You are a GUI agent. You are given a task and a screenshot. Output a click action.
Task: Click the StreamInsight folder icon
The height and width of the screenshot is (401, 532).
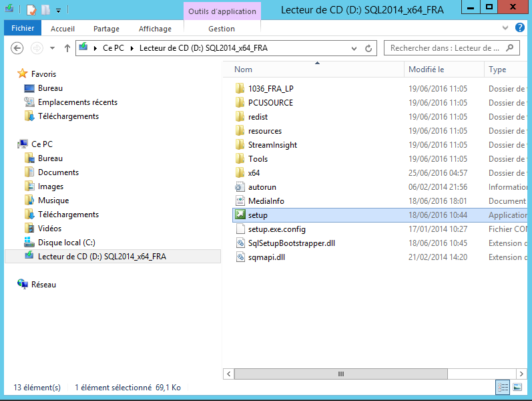coord(240,145)
